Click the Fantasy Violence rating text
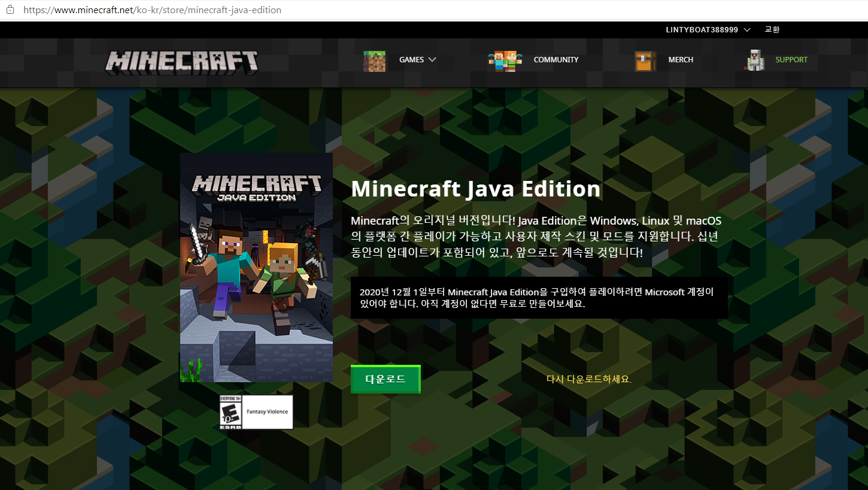Viewport: 868px width, 490px height. (267, 412)
